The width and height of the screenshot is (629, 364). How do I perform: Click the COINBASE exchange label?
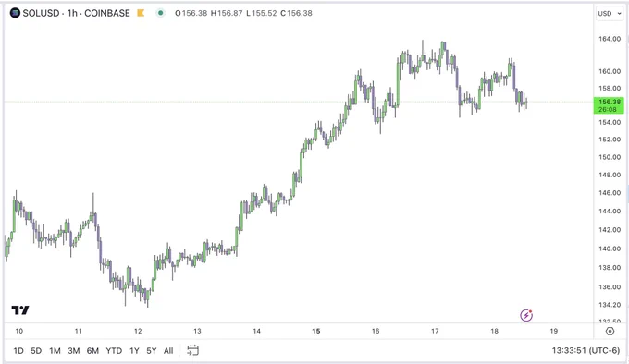[x=107, y=13]
